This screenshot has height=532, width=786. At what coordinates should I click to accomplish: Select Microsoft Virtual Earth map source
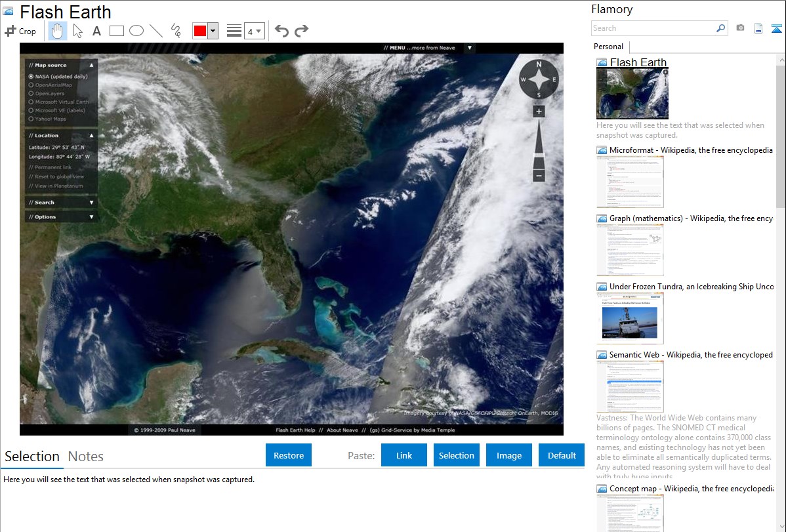click(58, 102)
